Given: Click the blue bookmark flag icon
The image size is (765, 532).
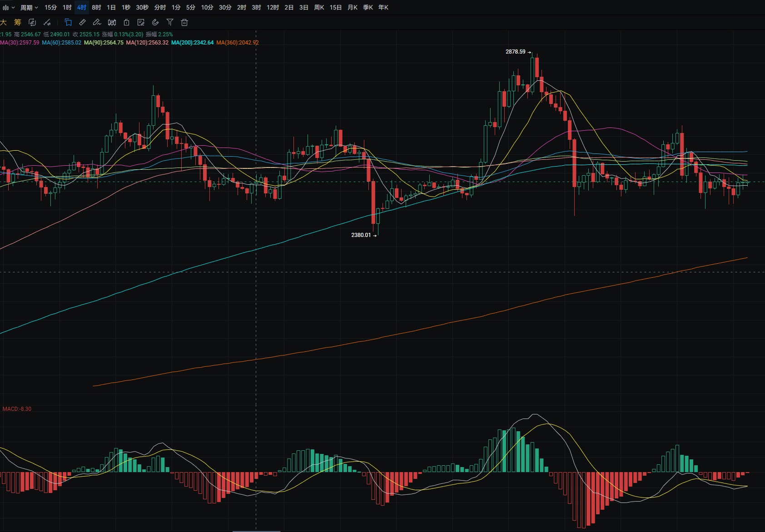Looking at the screenshot, I should 68,22.
